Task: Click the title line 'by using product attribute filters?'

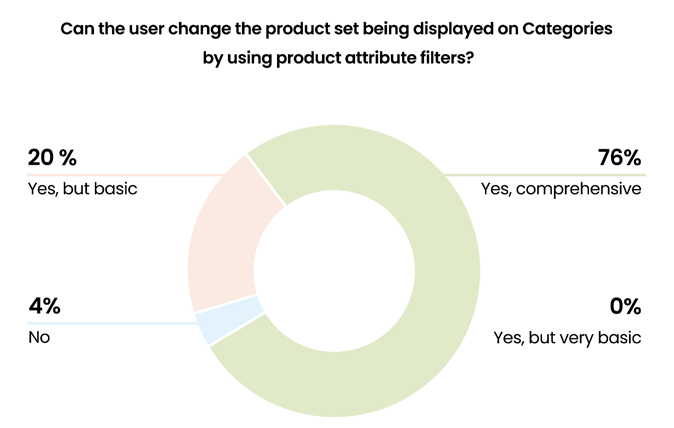Action: pyautogui.click(x=338, y=58)
